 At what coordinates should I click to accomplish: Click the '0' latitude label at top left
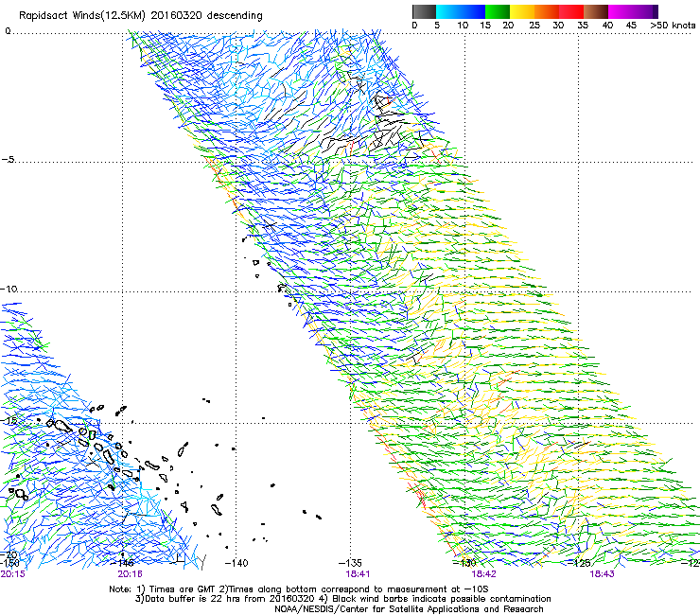click(x=8, y=31)
